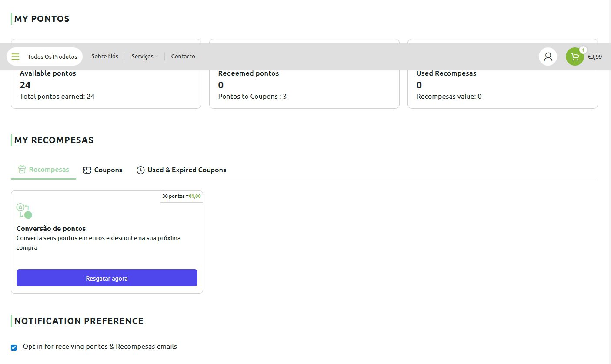Open the shopping cart icon

tap(575, 57)
